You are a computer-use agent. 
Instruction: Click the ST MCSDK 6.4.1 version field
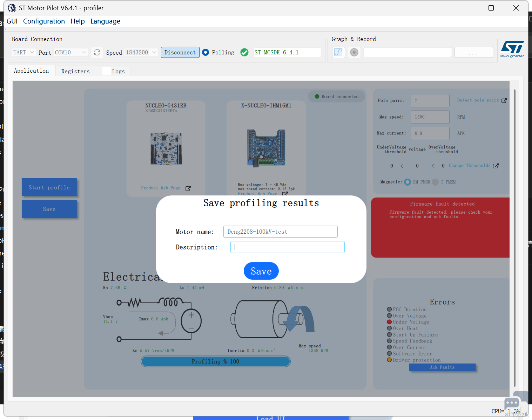pos(287,52)
